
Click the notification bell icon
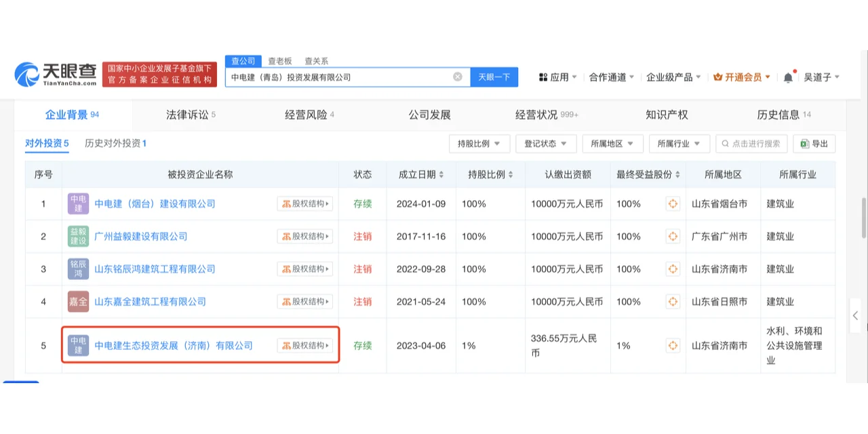(x=787, y=77)
